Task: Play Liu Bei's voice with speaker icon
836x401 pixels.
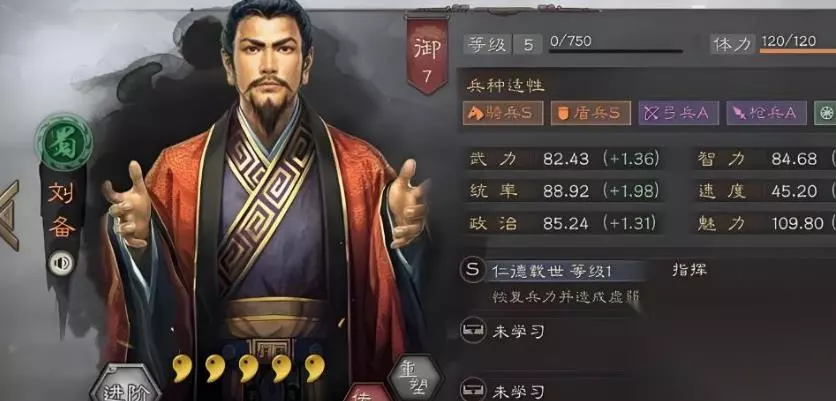Action: [x=62, y=263]
